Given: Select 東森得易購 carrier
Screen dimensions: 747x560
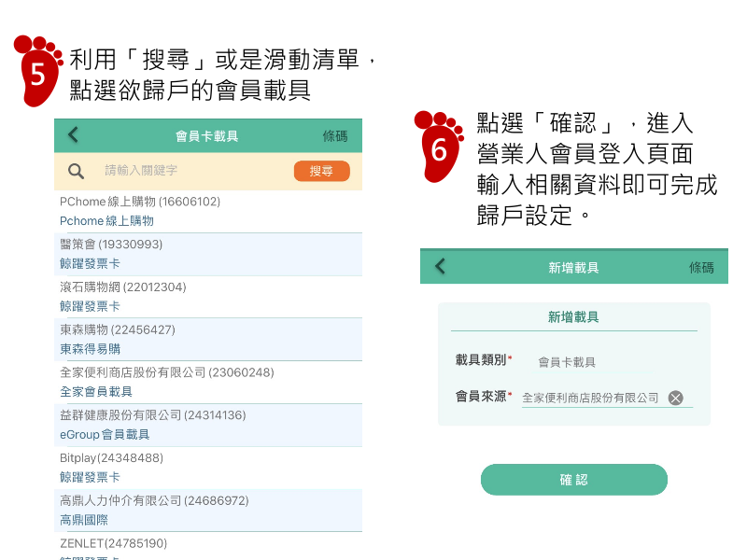Looking at the screenshot, I should [90, 349].
